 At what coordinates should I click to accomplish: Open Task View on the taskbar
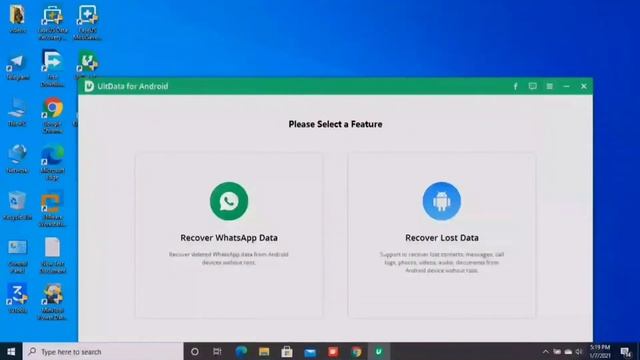217,351
